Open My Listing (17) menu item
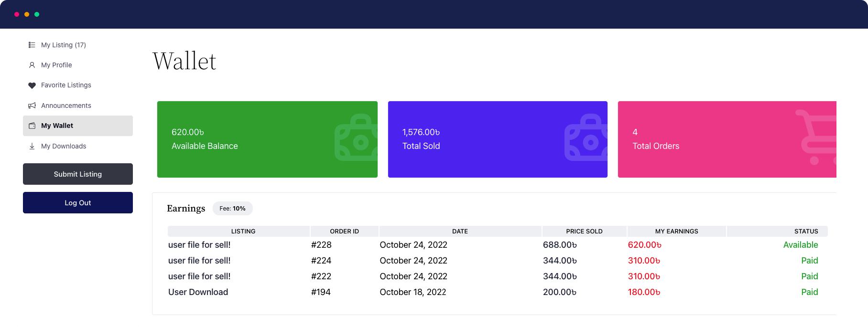Screen dimensions: 868x327 [x=63, y=45]
